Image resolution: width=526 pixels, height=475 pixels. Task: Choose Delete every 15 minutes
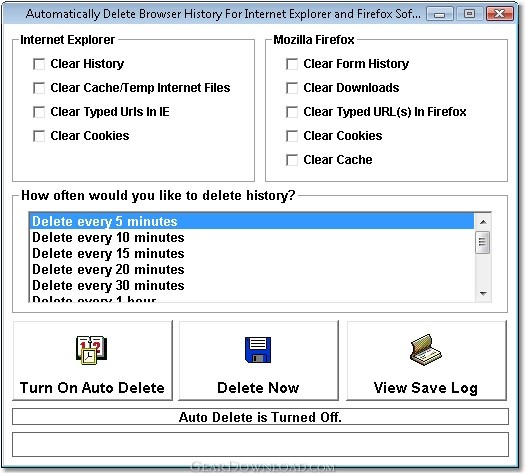pyautogui.click(x=252, y=254)
